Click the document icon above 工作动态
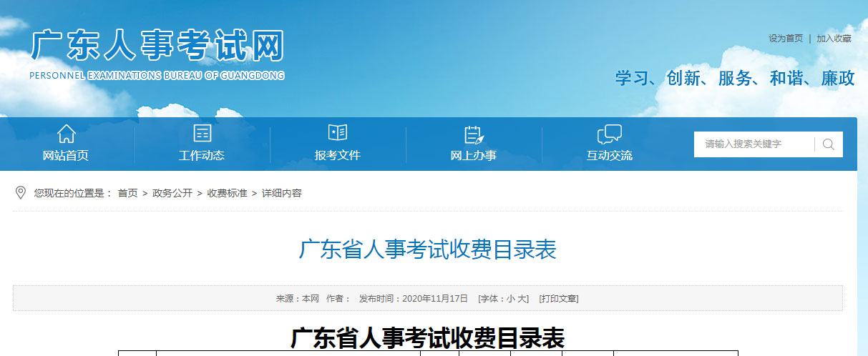Image resolution: width=868 pixels, height=356 pixels. click(x=203, y=134)
